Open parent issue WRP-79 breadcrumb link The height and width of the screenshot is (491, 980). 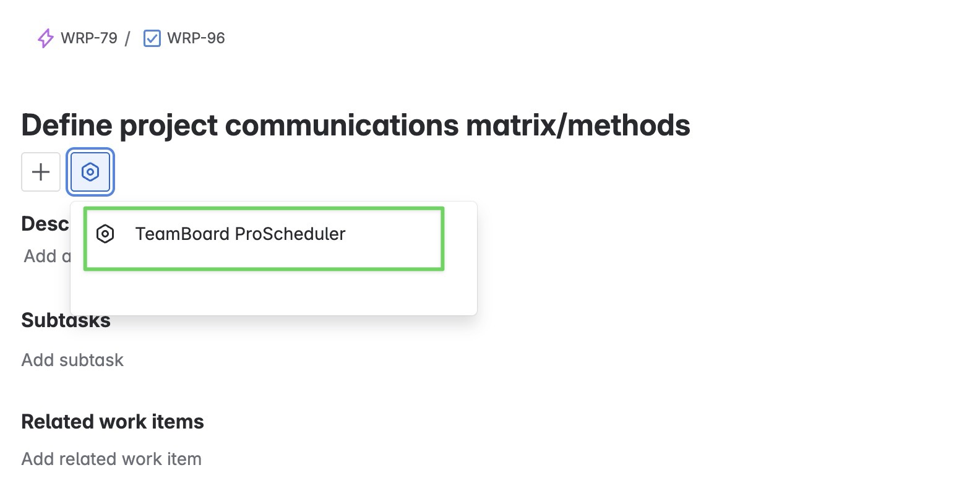(x=89, y=38)
